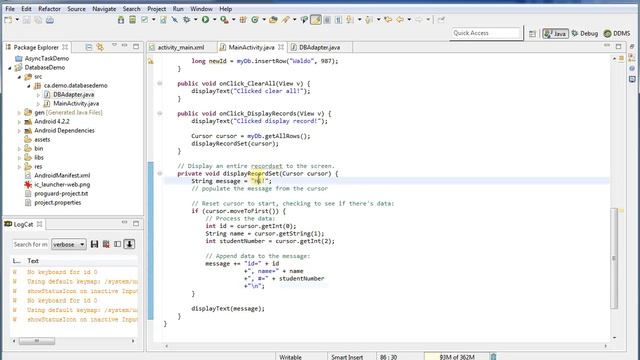Viewport: 640px width, 360px height.
Task: Click the green Run toolbar button
Action: coord(205,20)
